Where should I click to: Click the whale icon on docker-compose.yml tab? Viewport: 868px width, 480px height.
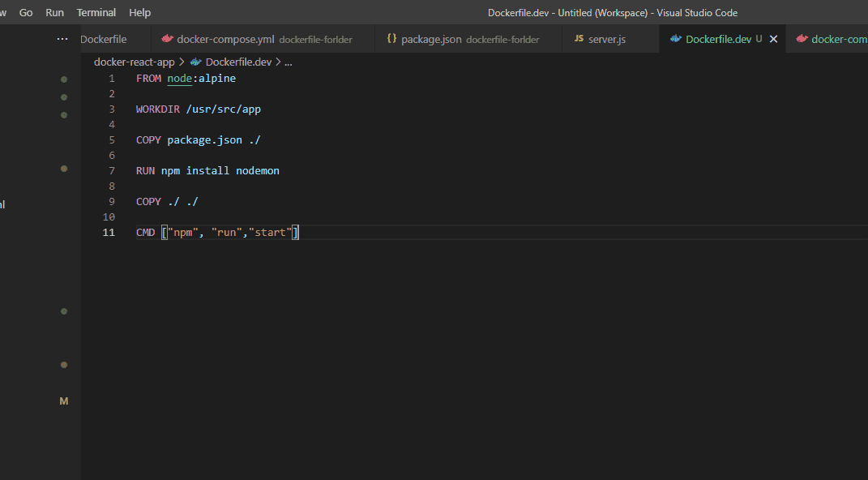pos(167,39)
